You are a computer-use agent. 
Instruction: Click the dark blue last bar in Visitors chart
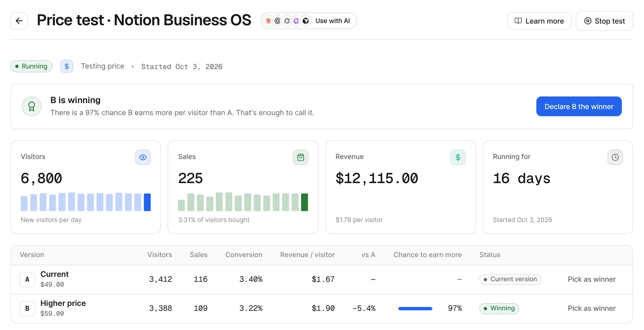pos(147,202)
